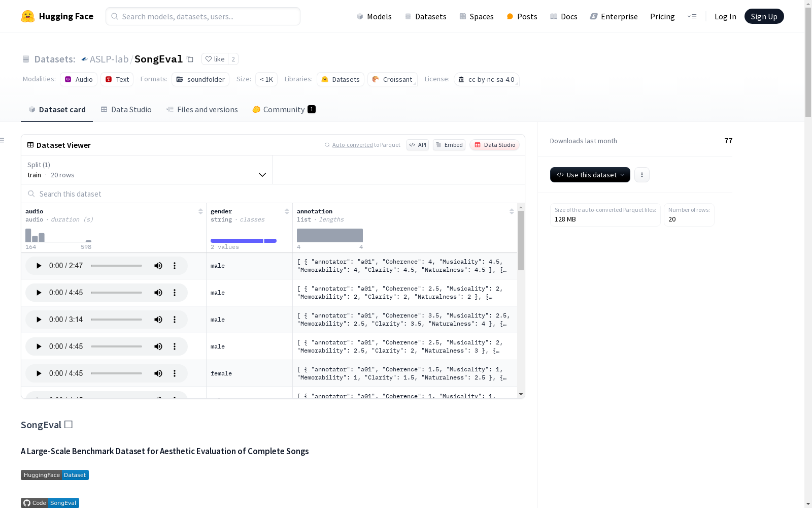The height and width of the screenshot is (508, 812).
Task: Play the first male 4:45 audio clip
Action: point(39,293)
